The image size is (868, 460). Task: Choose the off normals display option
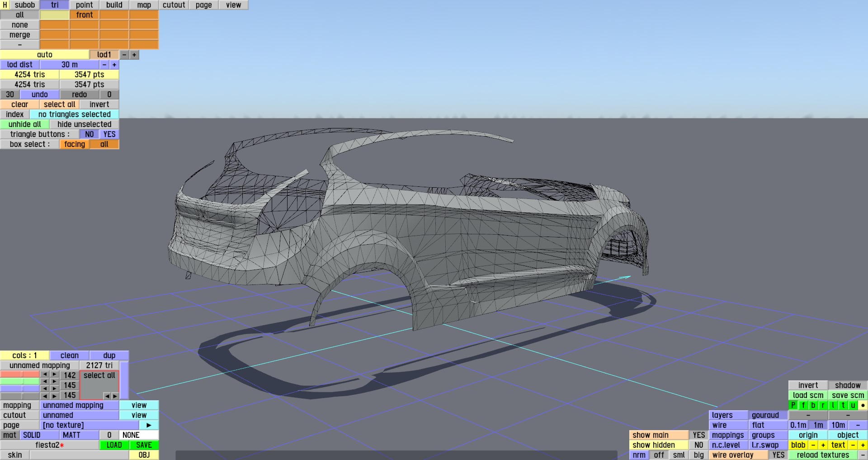click(x=659, y=455)
